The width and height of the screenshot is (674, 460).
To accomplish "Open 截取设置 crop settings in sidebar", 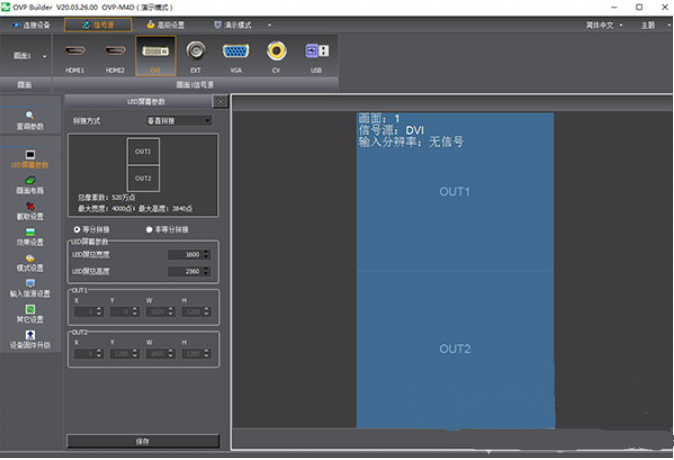I will click(30, 211).
